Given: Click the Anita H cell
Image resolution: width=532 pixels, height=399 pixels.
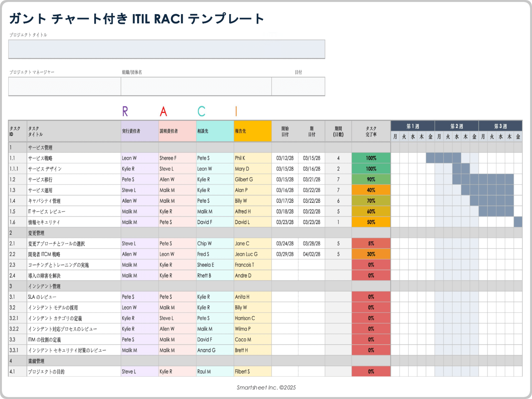Looking at the screenshot, I should pyautogui.click(x=253, y=297).
